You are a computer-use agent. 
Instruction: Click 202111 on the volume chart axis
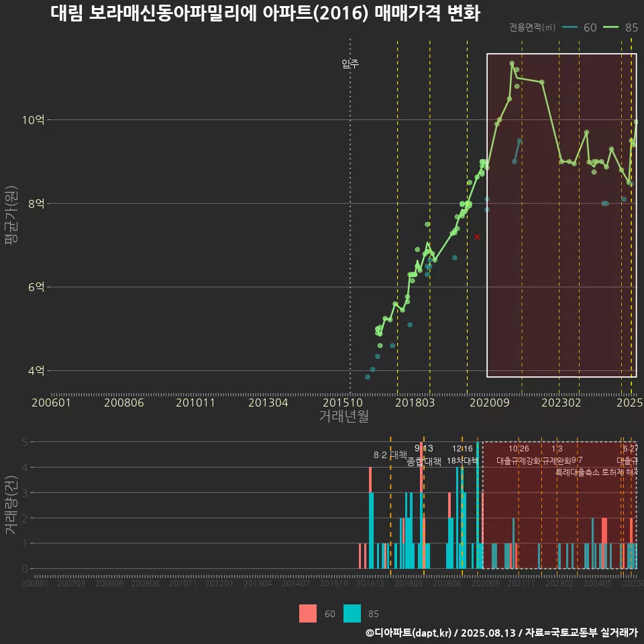pyautogui.click(x=521, y=583)
